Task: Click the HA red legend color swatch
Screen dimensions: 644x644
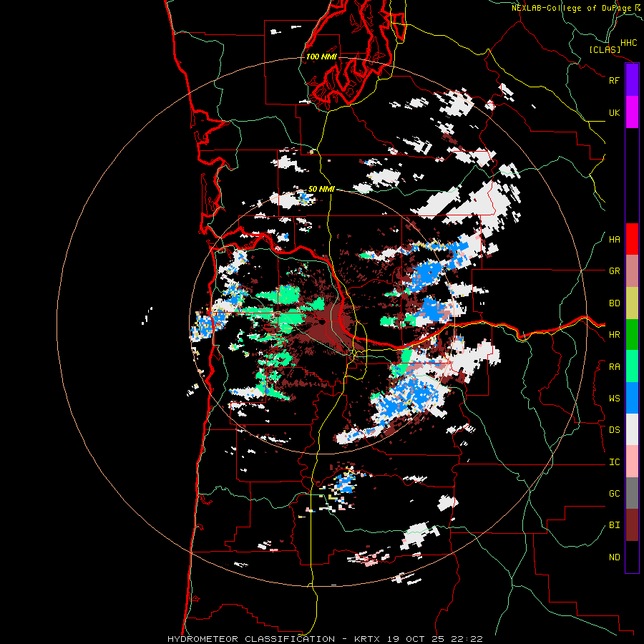Action: (632, 239)
